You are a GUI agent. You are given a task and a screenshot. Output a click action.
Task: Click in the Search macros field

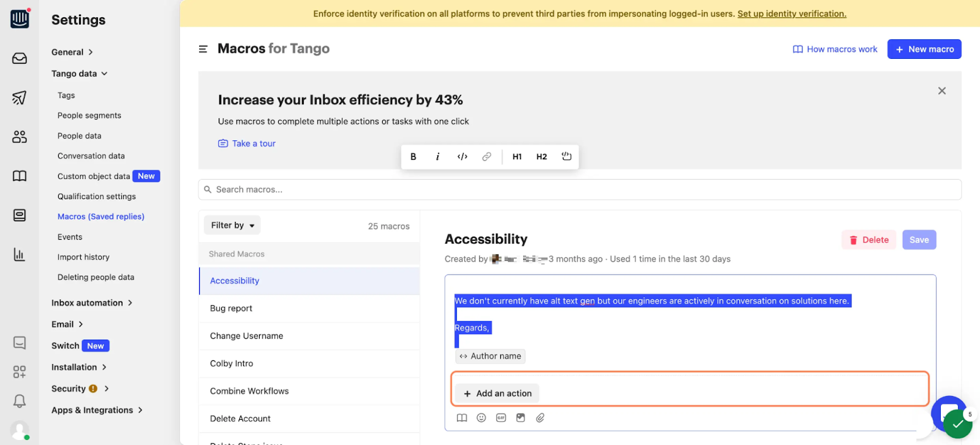(x=579, y=189)
